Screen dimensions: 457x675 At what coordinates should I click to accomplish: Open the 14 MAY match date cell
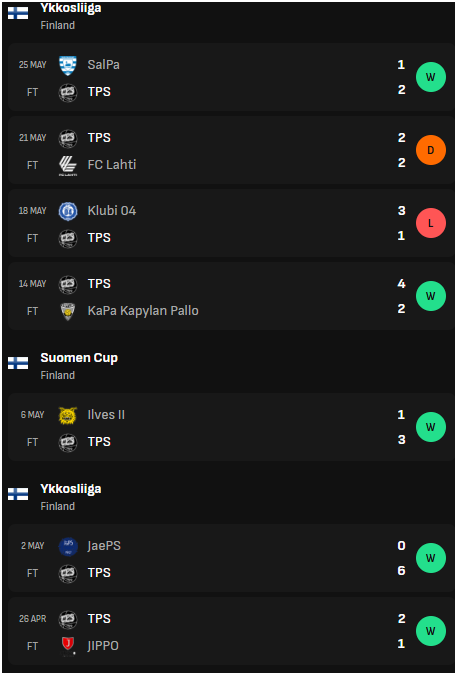[32, 284]
